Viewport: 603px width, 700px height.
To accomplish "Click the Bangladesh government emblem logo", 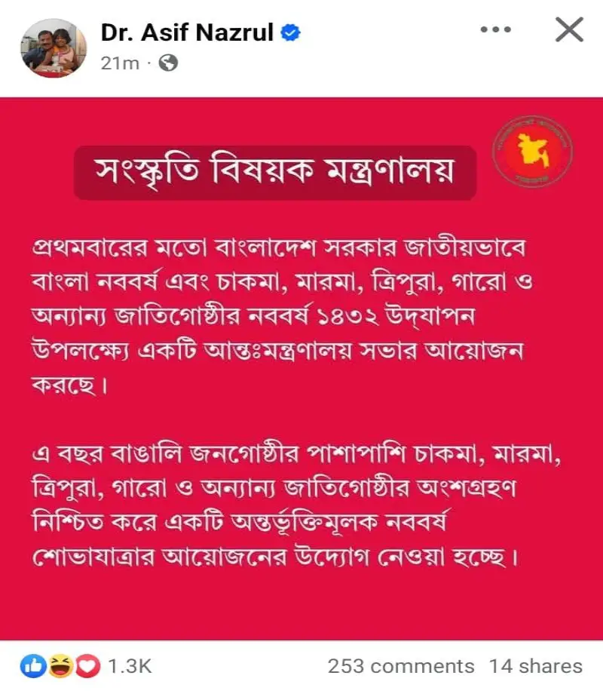I will click(x=533, y=152).
